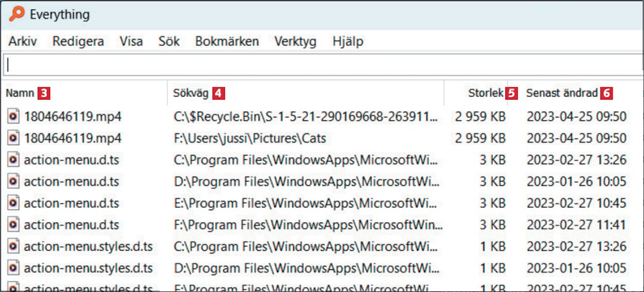The width and height of the screenshot is (644, 292).
Task: Click icon of action-menu.d.ts on E: drive
Action: pos(14,203)
